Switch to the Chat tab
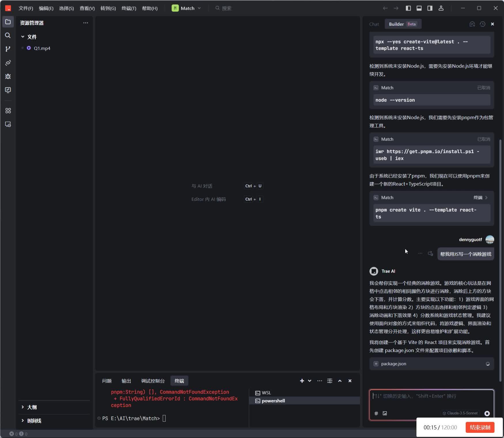The width and height of the screenshot is (504, 438). coord(374,24)
